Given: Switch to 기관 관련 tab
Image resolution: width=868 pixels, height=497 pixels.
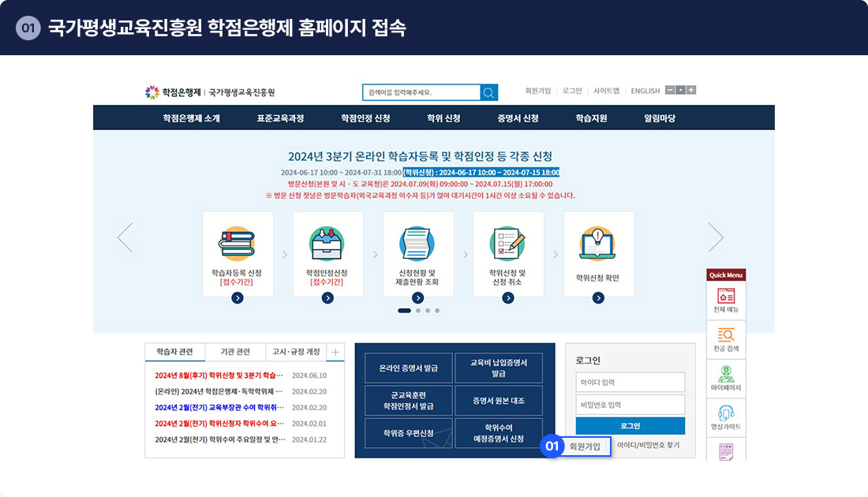Looking at the screenshot, I should (x=235, y=352).
